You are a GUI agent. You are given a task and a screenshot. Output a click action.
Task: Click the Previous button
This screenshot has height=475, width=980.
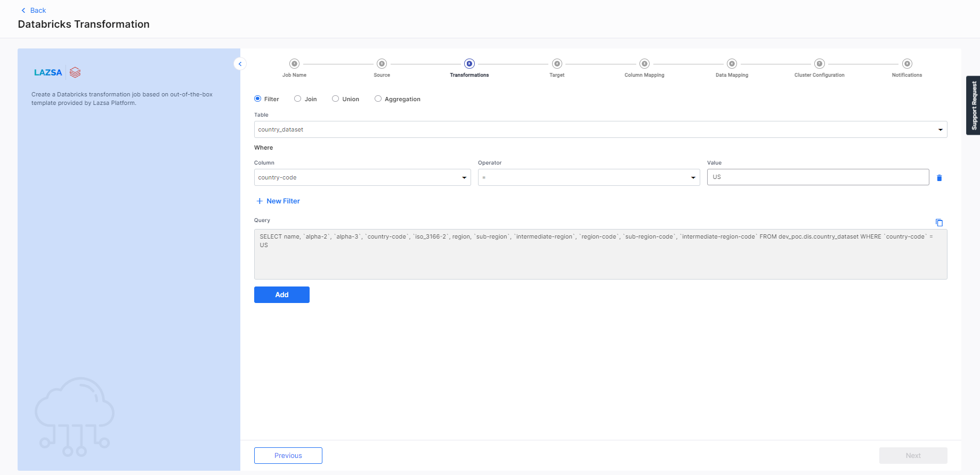[288, 455]
